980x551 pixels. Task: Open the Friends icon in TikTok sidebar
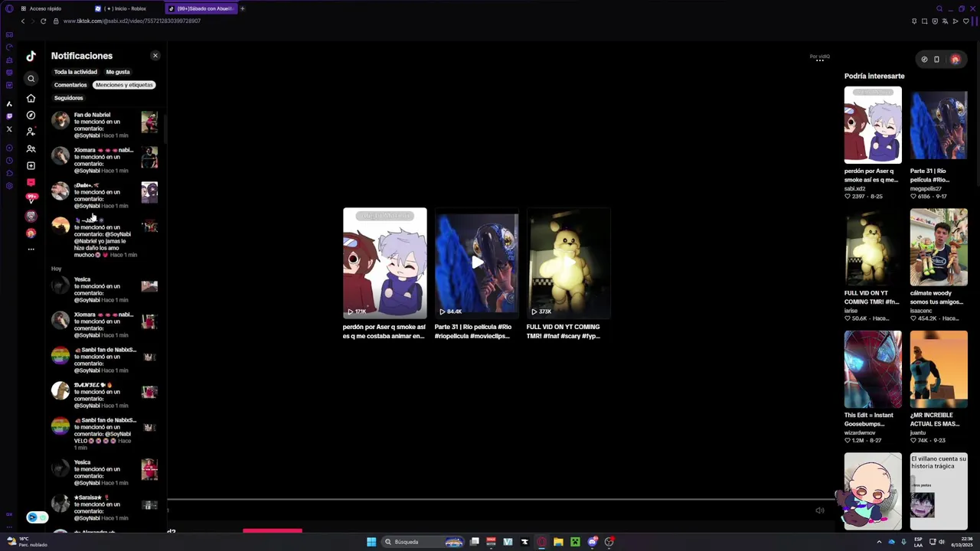tap(31, 148)
